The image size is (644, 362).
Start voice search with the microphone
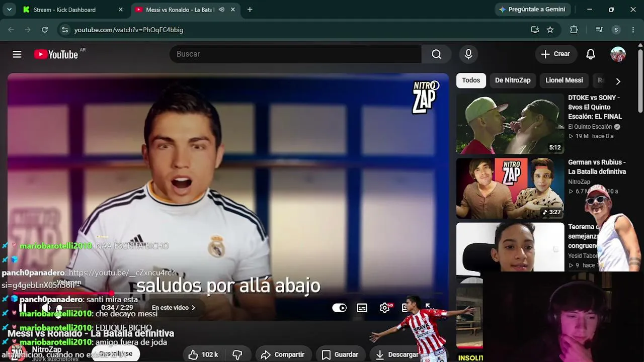tap(468, 54)
